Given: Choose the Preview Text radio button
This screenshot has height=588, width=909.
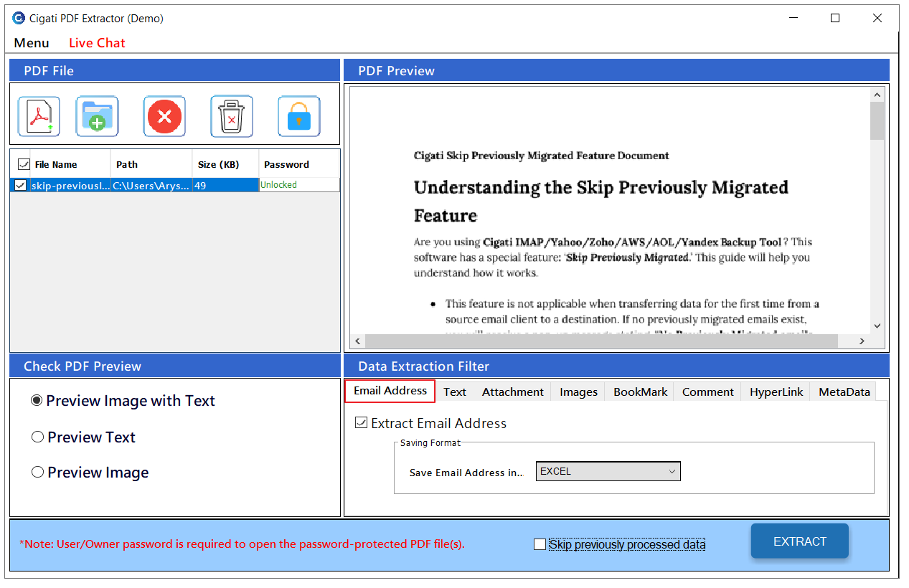Looking at the screenshot, I should click(37, 437).
